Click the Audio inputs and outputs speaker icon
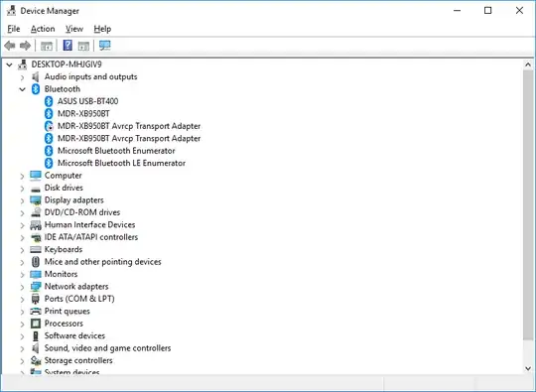The image size is (536, 392). 35,76
